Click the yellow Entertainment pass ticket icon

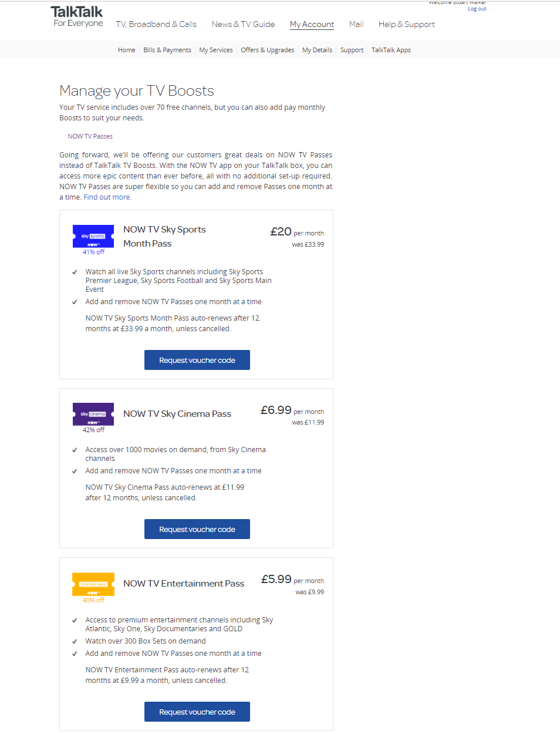click(93, 584)
